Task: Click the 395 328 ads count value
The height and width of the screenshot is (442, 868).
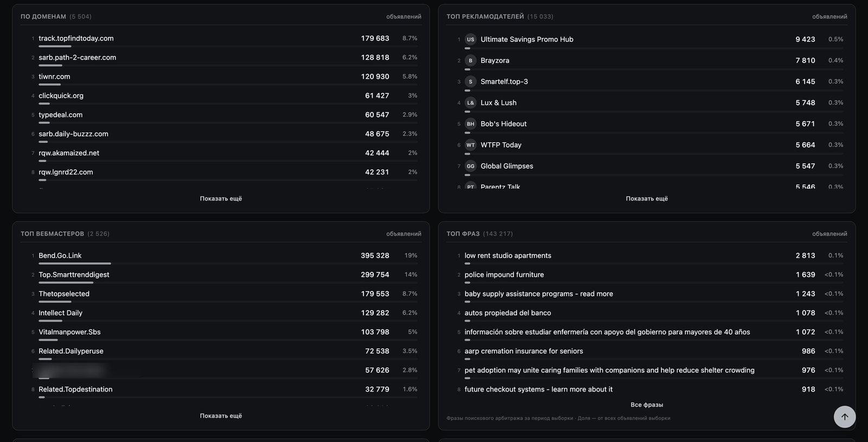Action: pos(375,256)
